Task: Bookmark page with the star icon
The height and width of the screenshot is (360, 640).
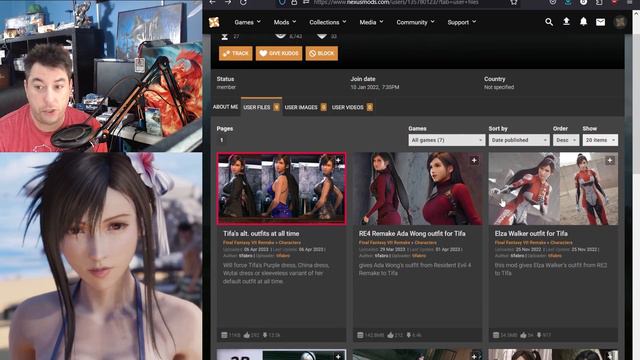Action: pos(514,2)
